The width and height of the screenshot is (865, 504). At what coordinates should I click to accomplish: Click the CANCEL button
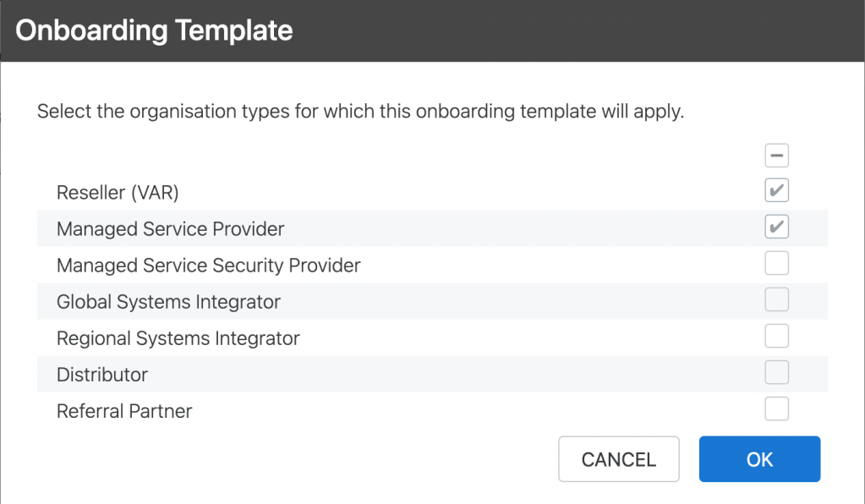618,459
